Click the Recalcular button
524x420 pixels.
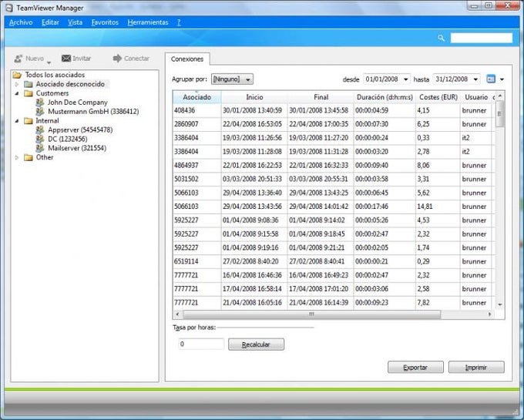[256, 344]
